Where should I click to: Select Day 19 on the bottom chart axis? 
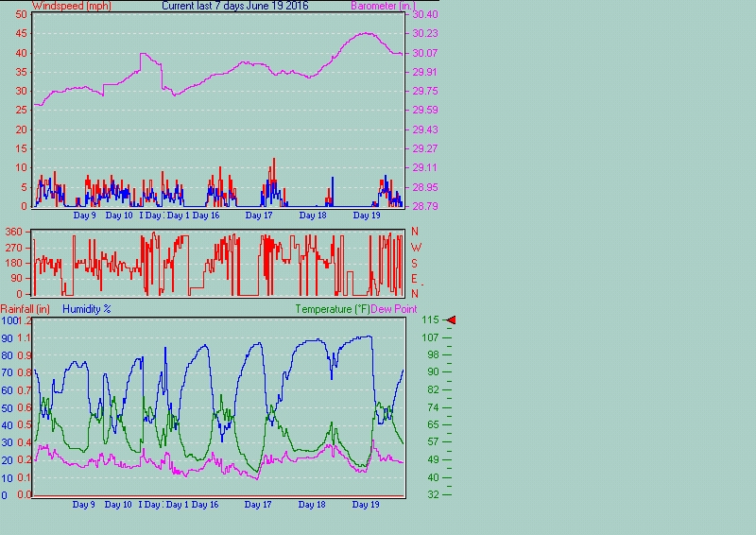pos(366,505)
